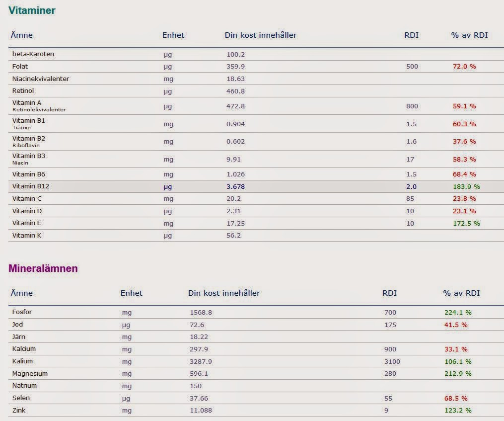Select the beta-Karoten row label
Screen dimensions: 504x421
(33, 54)
